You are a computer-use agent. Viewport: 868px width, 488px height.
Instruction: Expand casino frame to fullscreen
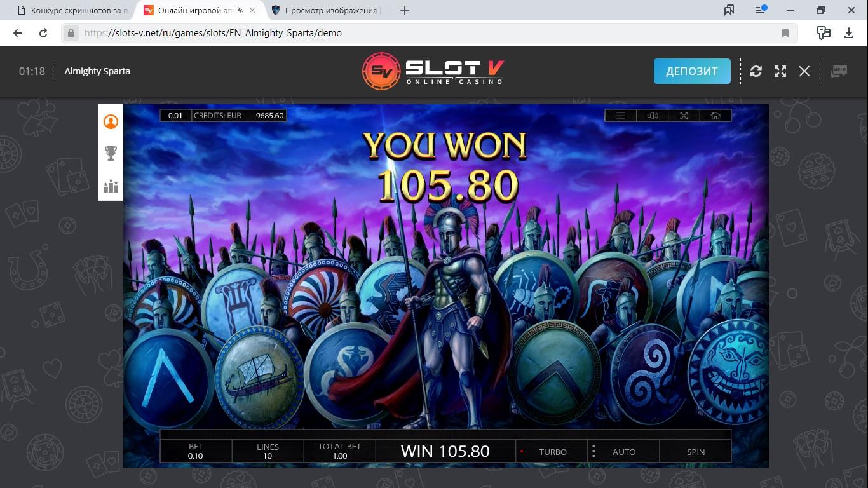click(780, 71)
